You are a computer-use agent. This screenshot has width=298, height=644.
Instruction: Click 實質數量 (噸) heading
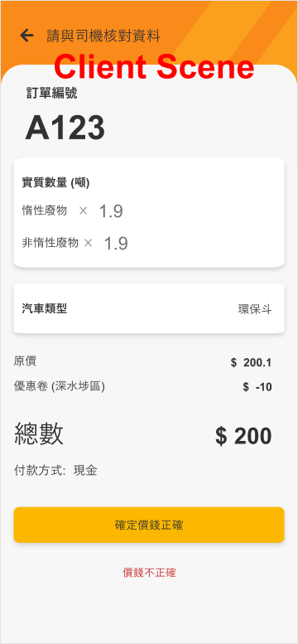click(55, 183)
